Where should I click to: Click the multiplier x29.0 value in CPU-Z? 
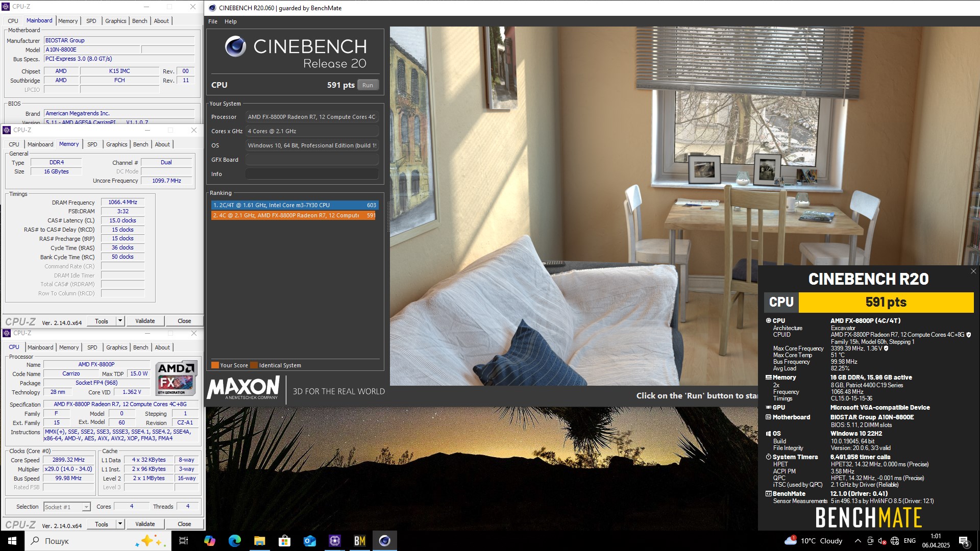(x=68, y=469)
